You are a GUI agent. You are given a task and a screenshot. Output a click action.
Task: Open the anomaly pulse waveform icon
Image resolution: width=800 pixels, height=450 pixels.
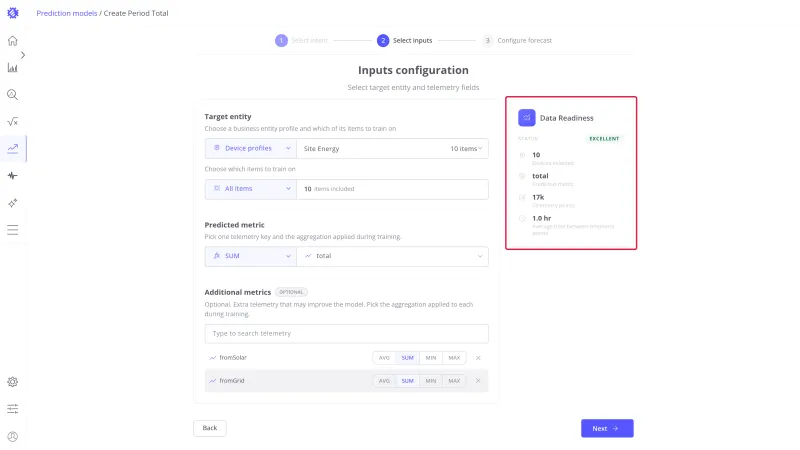coord(13,176)
